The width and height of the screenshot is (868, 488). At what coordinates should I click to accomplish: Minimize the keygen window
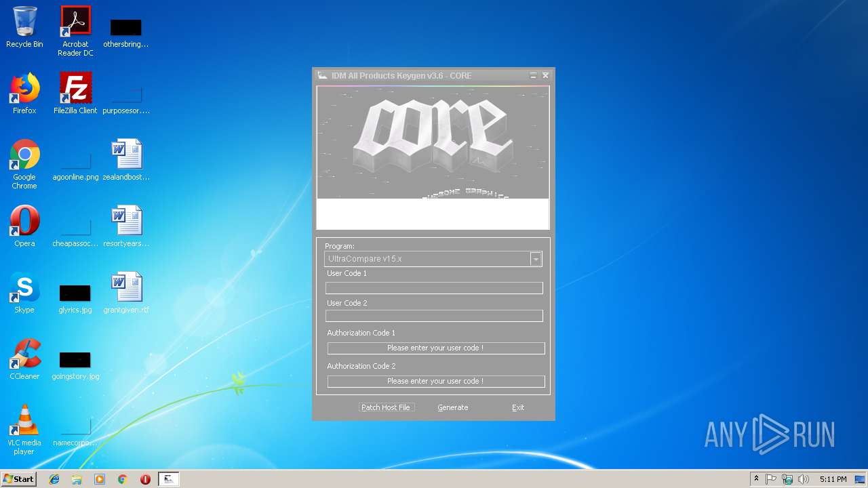click(533, 75)
